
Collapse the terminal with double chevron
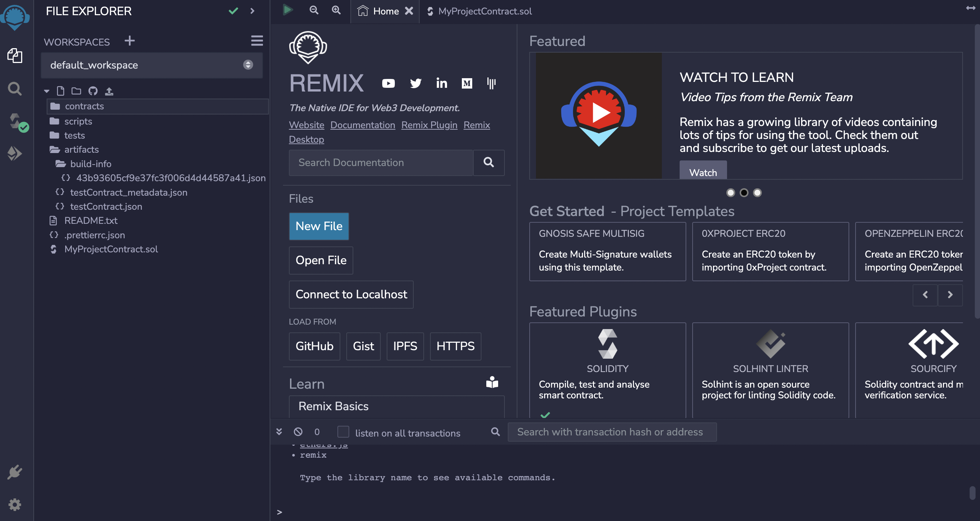click(x=279, y=432)
